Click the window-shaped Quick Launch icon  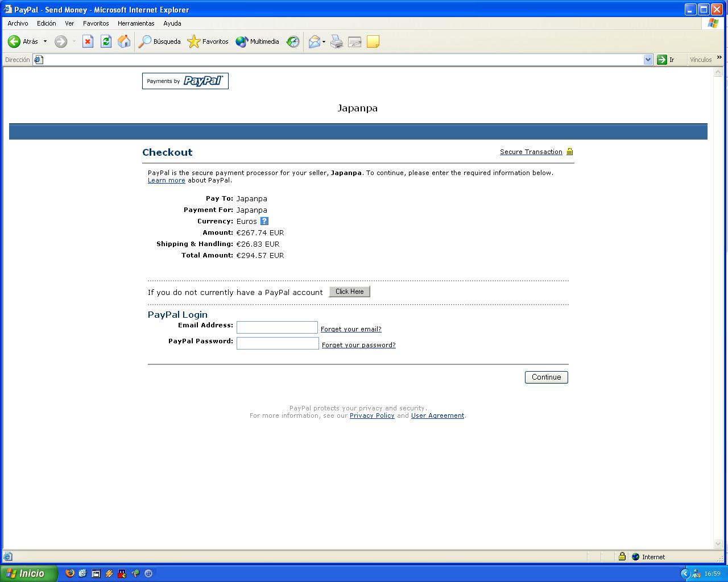96,573
